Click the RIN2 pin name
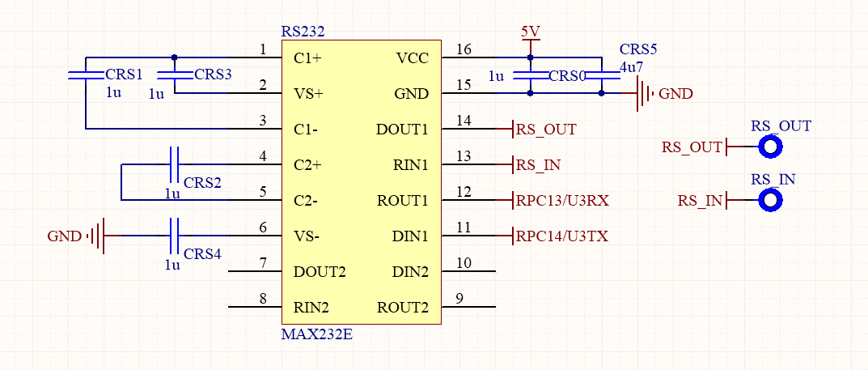 pos(311,308)
